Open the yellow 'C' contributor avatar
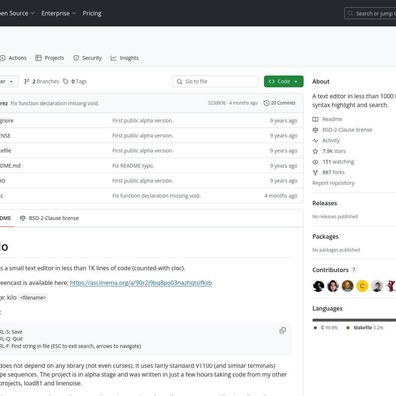 (362, 286)
